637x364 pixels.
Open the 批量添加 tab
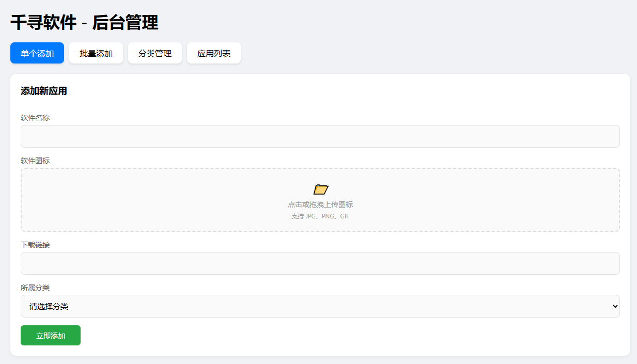(96, 53)
